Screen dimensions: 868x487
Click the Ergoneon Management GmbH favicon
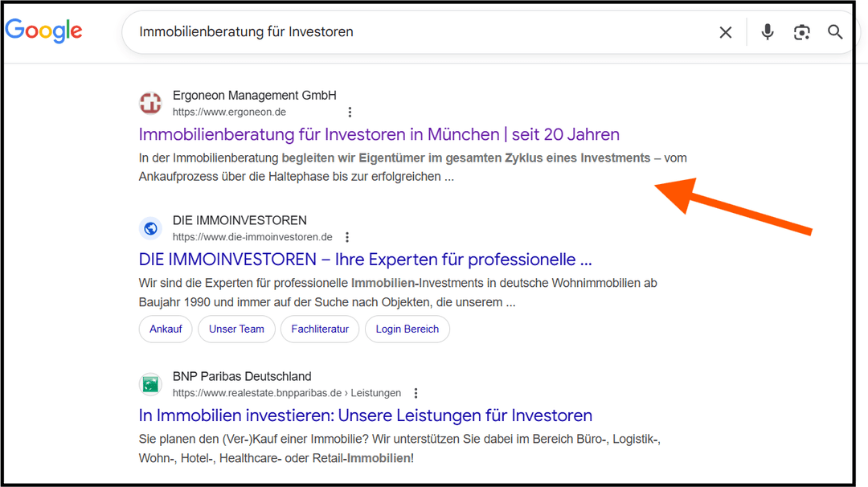150,103
